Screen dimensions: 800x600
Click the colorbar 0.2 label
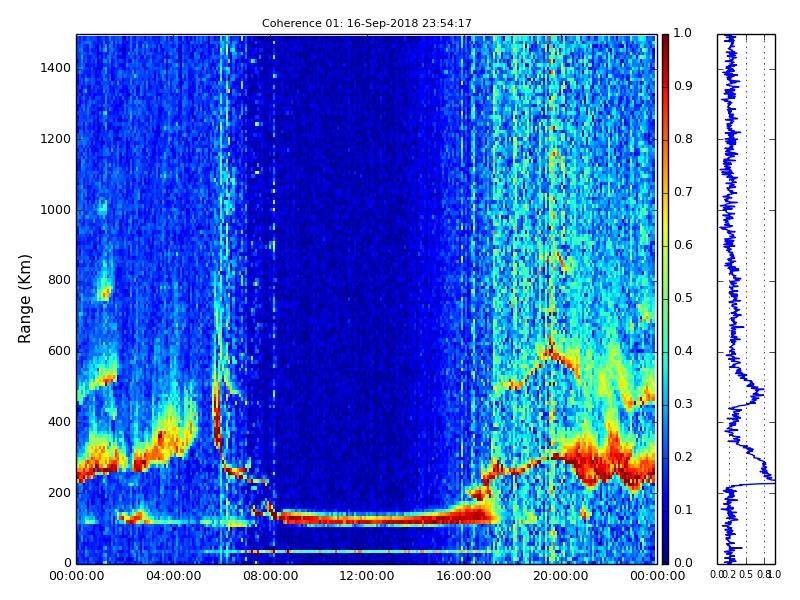683,457
